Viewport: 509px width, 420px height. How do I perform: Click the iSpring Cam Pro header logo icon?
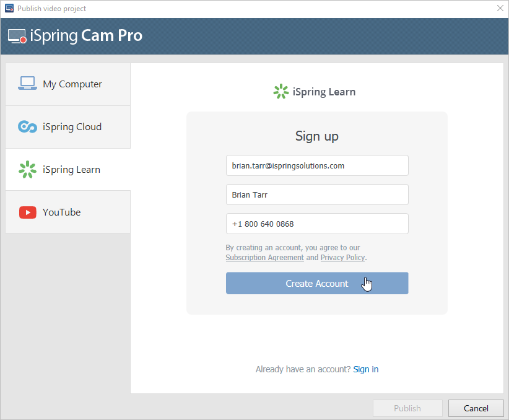click(x=17, y=36)
